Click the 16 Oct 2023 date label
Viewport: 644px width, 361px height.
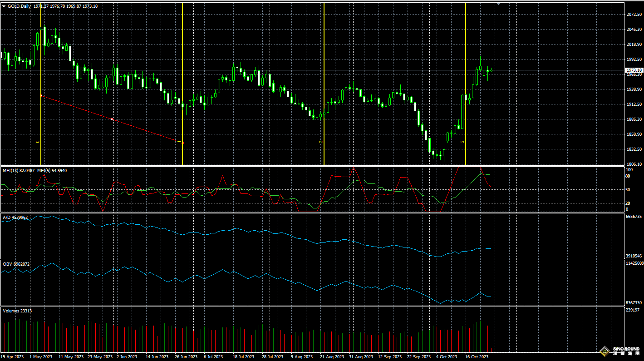(477, 357)
